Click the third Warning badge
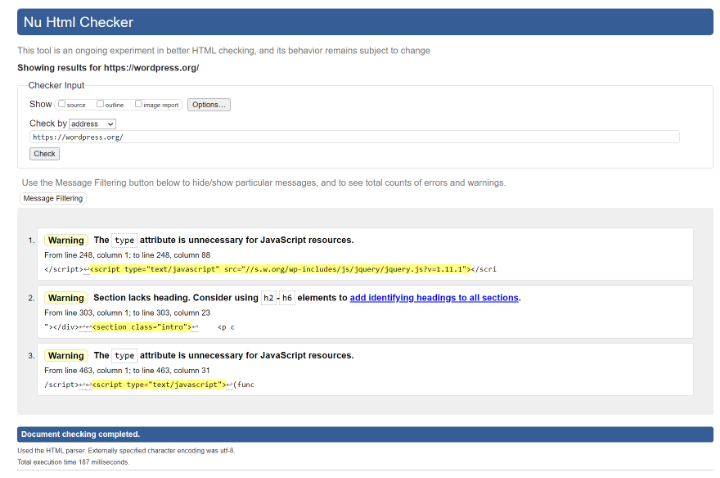 pos(67,355)
